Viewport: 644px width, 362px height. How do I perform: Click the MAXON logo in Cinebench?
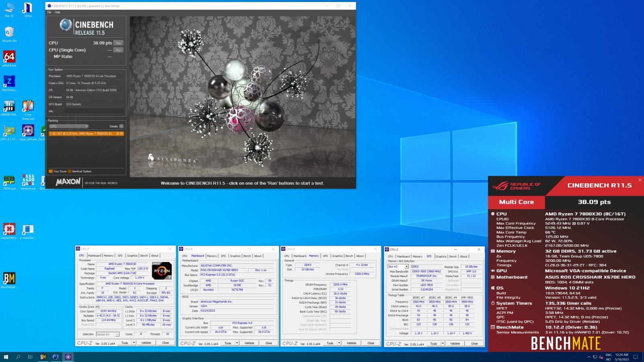point(68,182)
